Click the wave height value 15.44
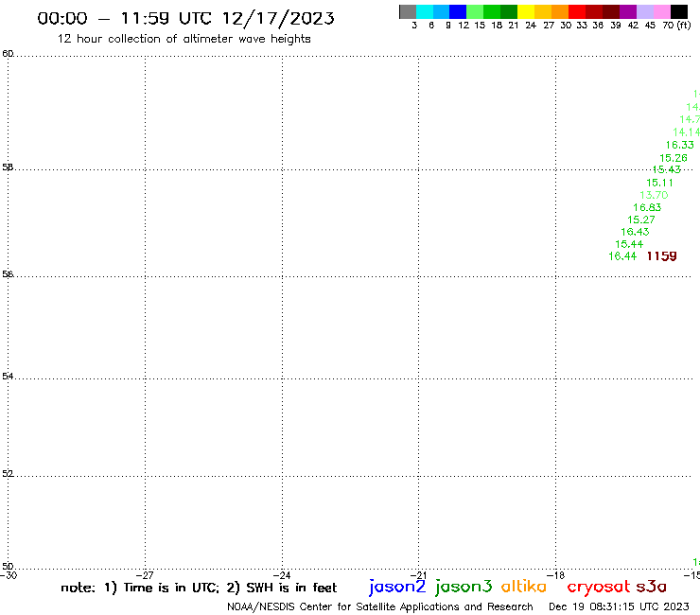This screenshot has width=700, height=615. coord(629,244)
